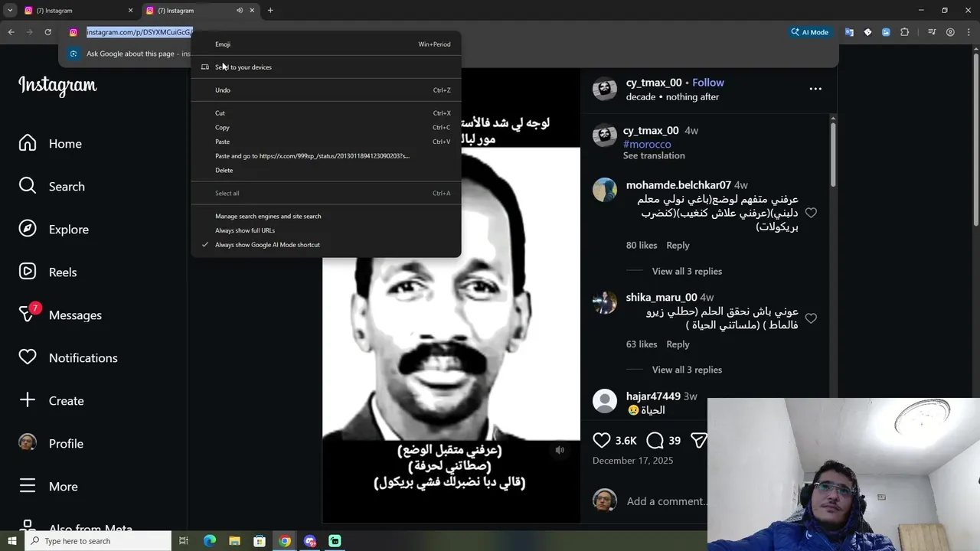Click Chrome reload button

(x=47, y=32)
